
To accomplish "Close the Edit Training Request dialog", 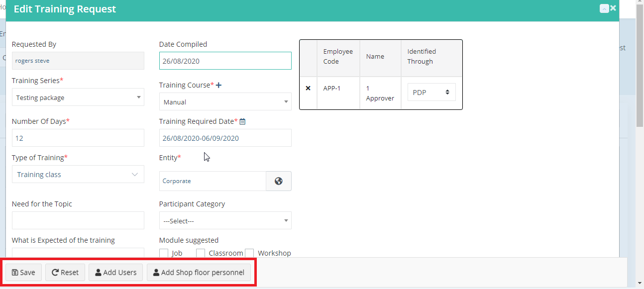I will coord(613,8).
